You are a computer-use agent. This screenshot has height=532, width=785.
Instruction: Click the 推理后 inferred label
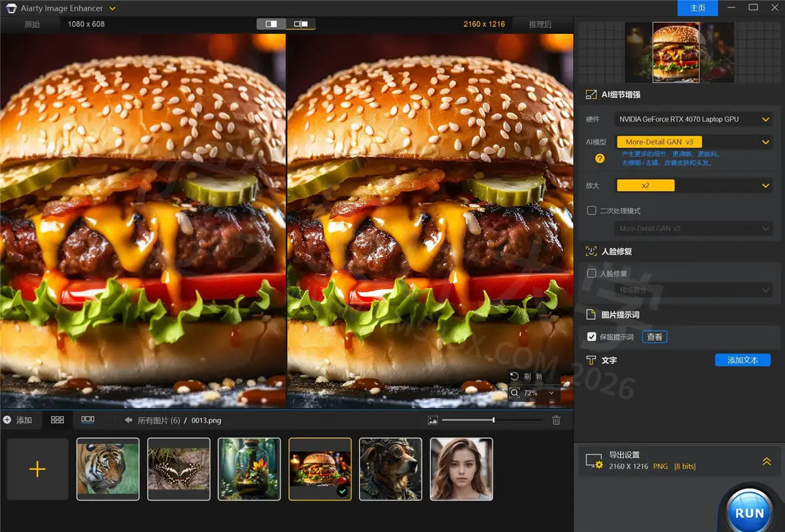(540, 24)
